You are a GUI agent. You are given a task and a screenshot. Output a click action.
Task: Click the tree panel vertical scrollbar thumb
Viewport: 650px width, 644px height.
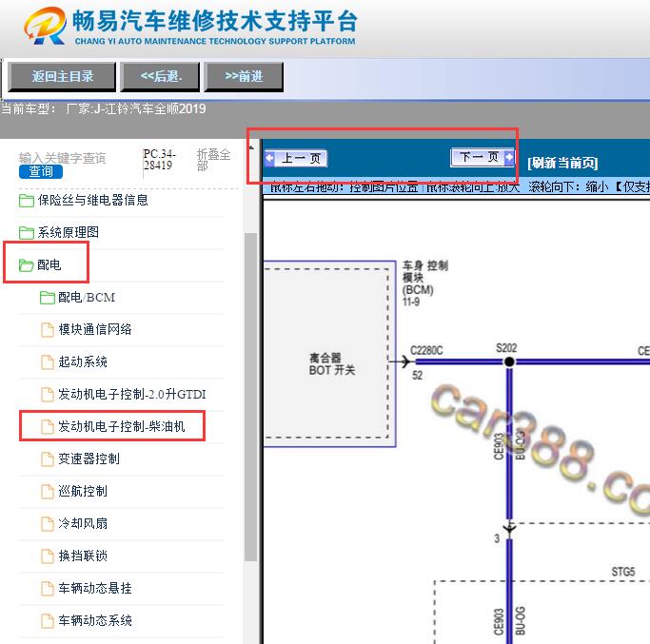coord(250,397)
